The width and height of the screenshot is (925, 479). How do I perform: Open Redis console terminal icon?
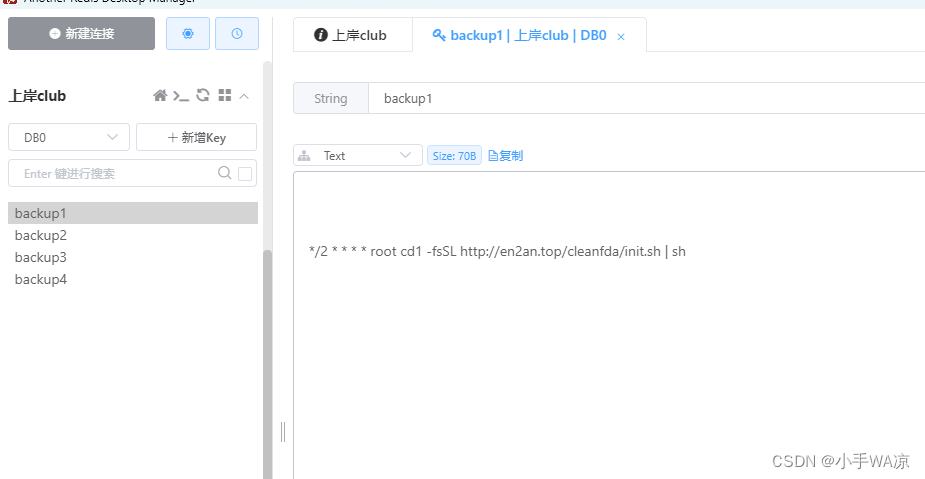[181, 96]
